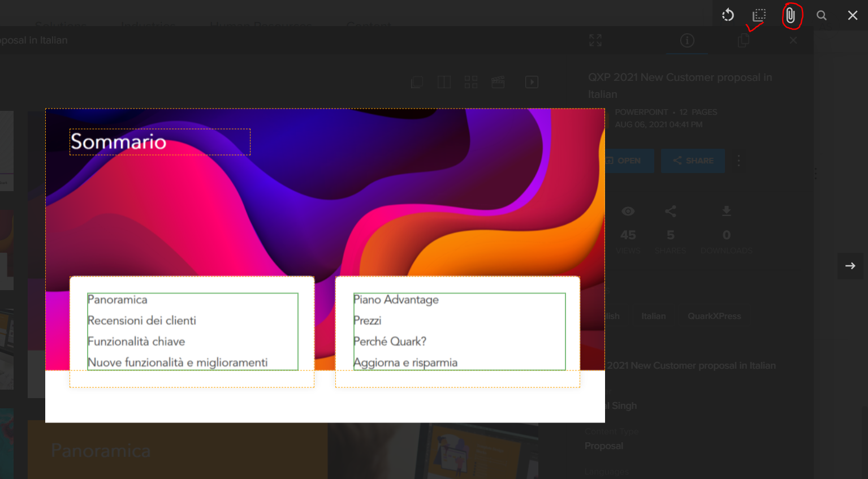This screenshot has width=868, height=479.
Task: Click the shares count icon
Action: (671, 212)
